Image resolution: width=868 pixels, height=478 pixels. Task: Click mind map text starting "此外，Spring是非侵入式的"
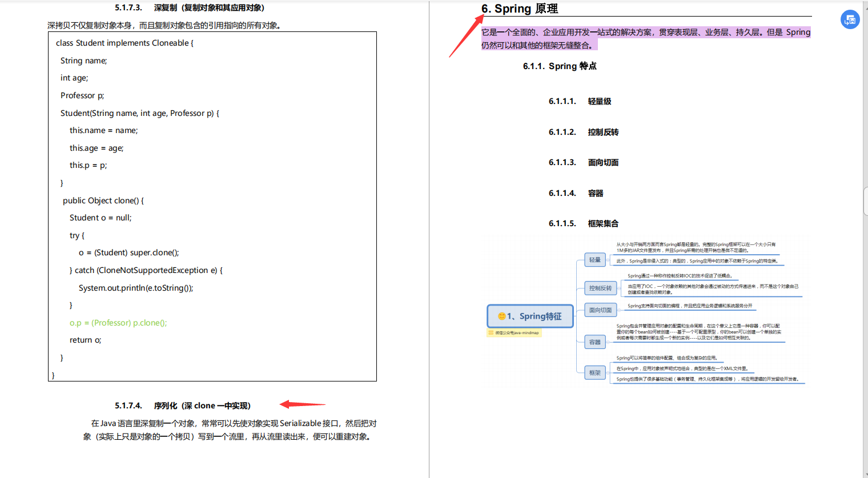697,261
